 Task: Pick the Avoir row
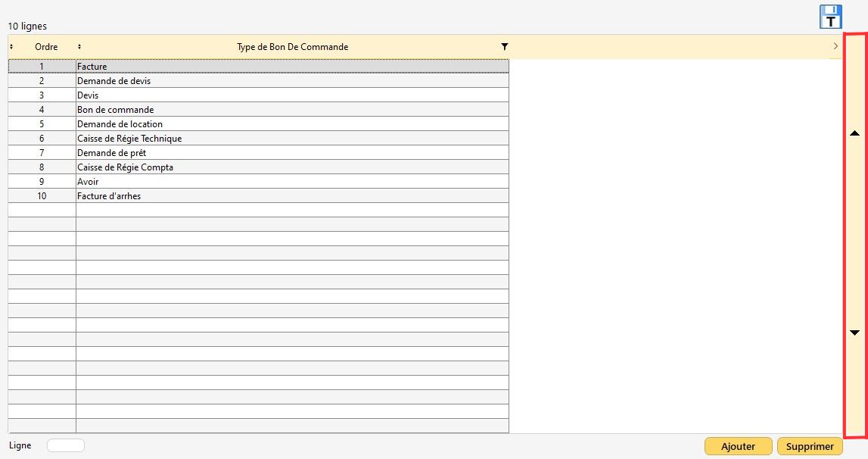291,182
